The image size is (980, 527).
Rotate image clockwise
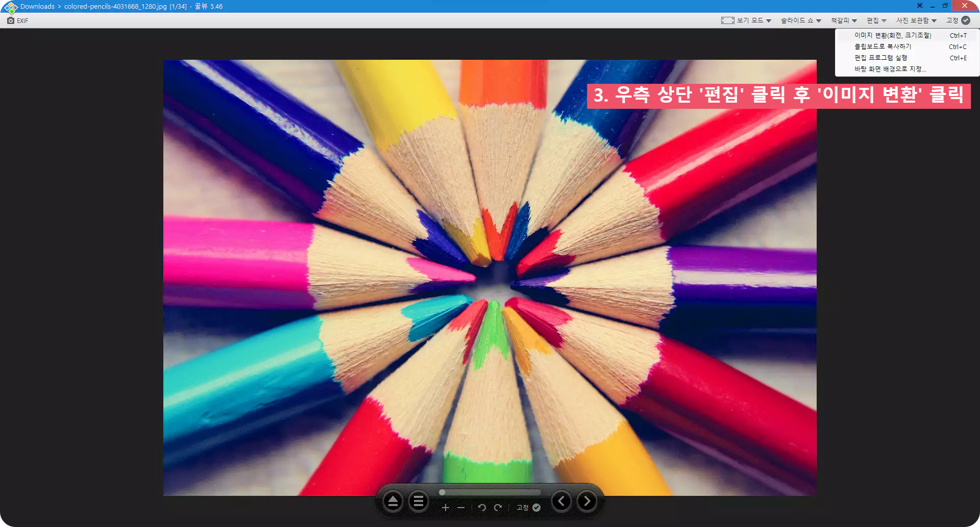point(498,508)
